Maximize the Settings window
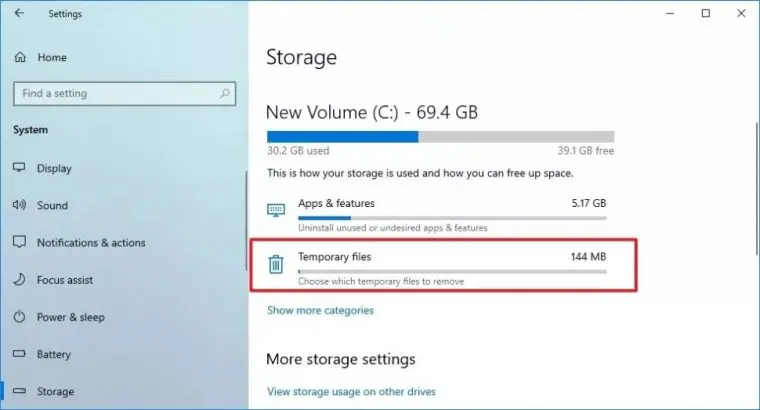The image size is (760, 410). pos(705,14)
